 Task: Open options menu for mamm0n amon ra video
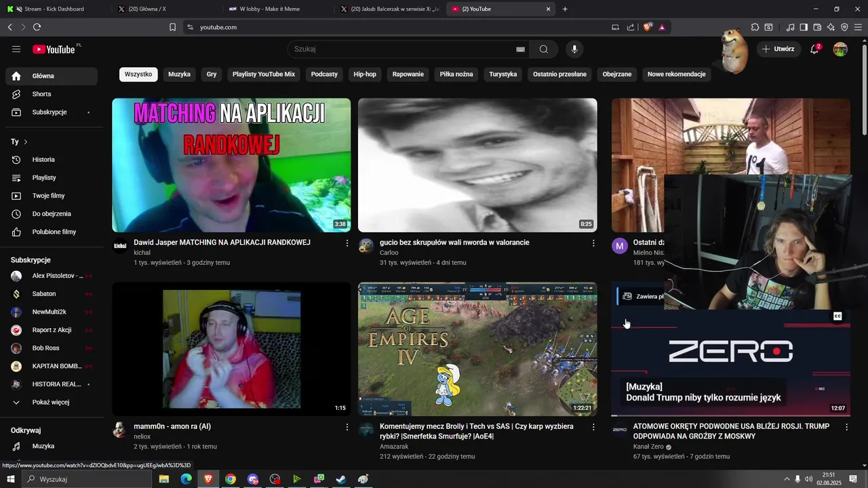tap(347, 427)
